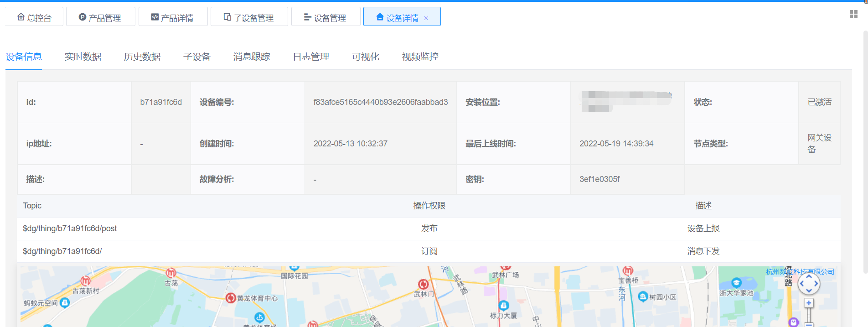The image size is (868, 327).
Task: Click the device number f83afce5165c4440b93e2606faabbad3
Action: click(x=381, y=102)
